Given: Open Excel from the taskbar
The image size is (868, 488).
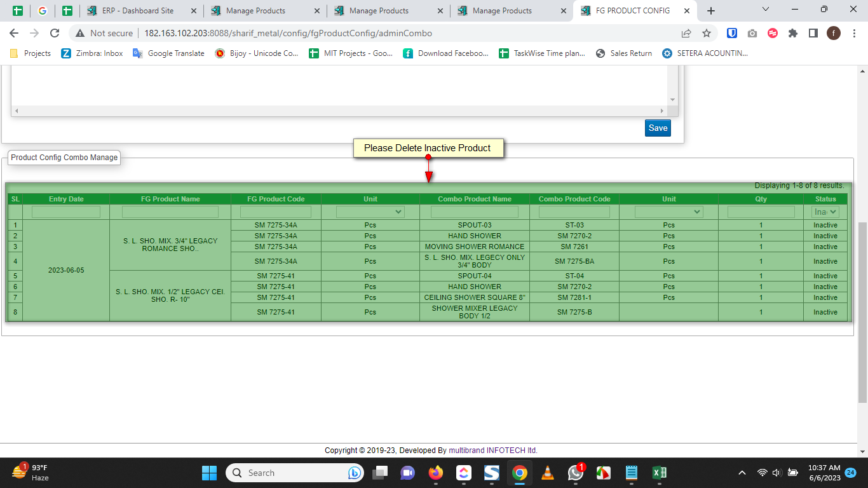Looking at the screenshot, I should click(659, 473).
